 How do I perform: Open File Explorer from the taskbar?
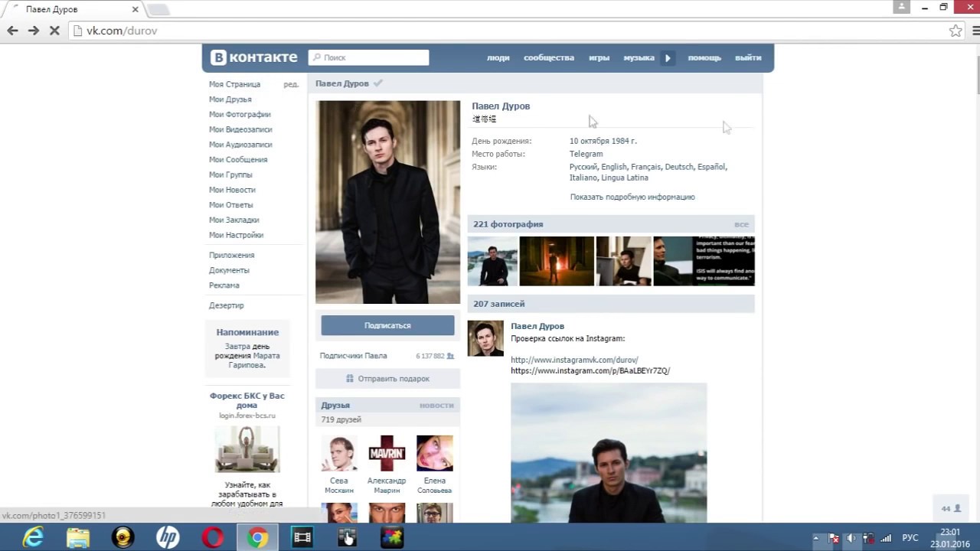(x=78, y=538)
